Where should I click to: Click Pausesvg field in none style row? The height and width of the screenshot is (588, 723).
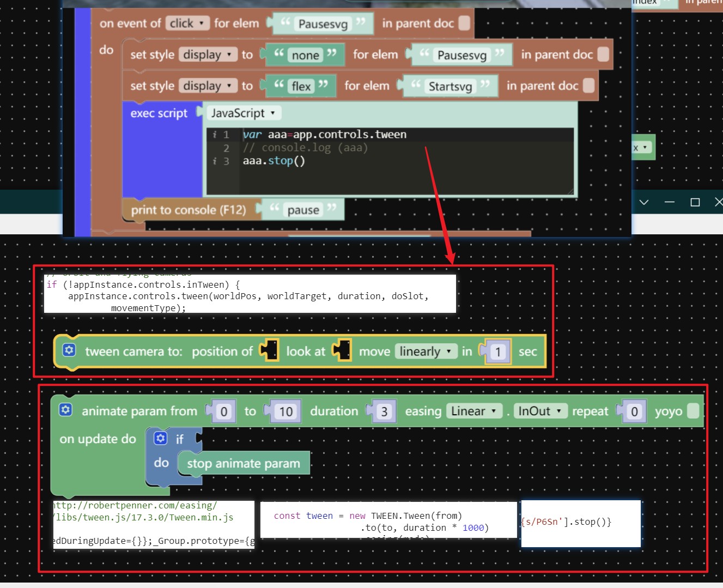click(462, 55)
